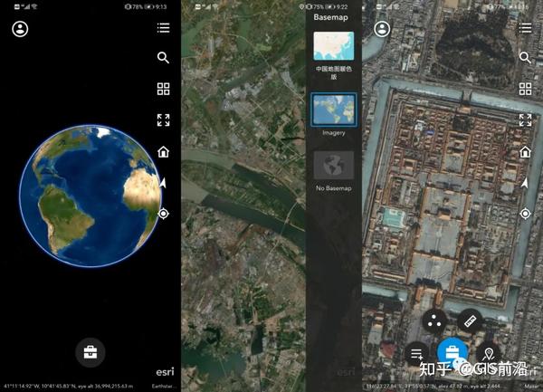Viewport: 543px width, 392px height.
Task: Tap the add-to-list tool button
Action: 416,354
